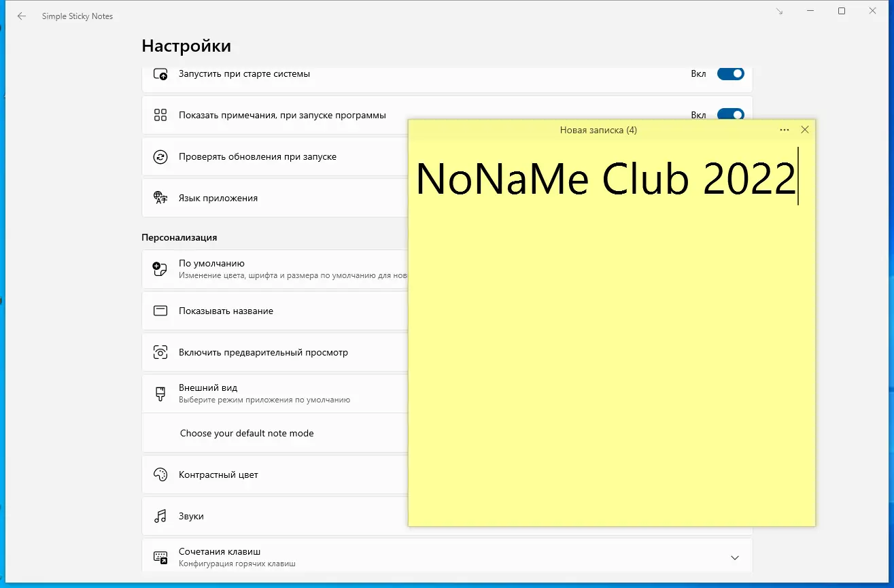Click the preview camera icon
The width and height of the screenshot is (894, 588).
[160, 353]
